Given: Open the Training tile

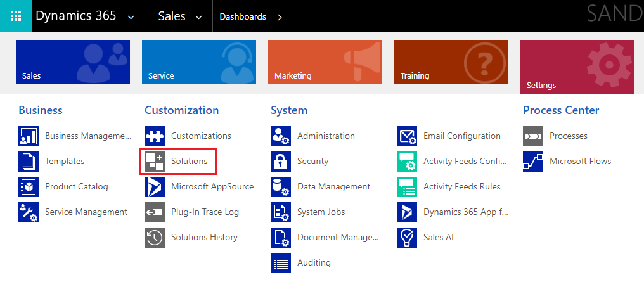Looking at the screenshot, I should (451, 62).
